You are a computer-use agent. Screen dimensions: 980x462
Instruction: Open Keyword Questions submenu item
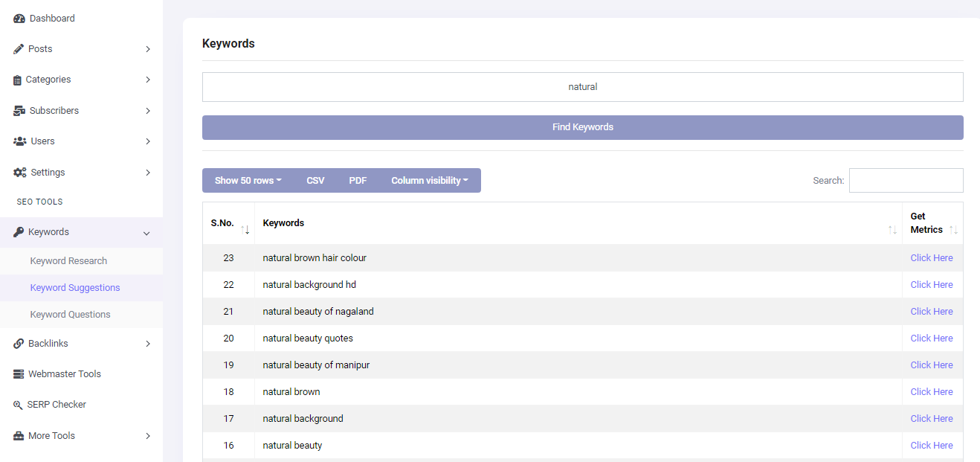tap(70, 315)
